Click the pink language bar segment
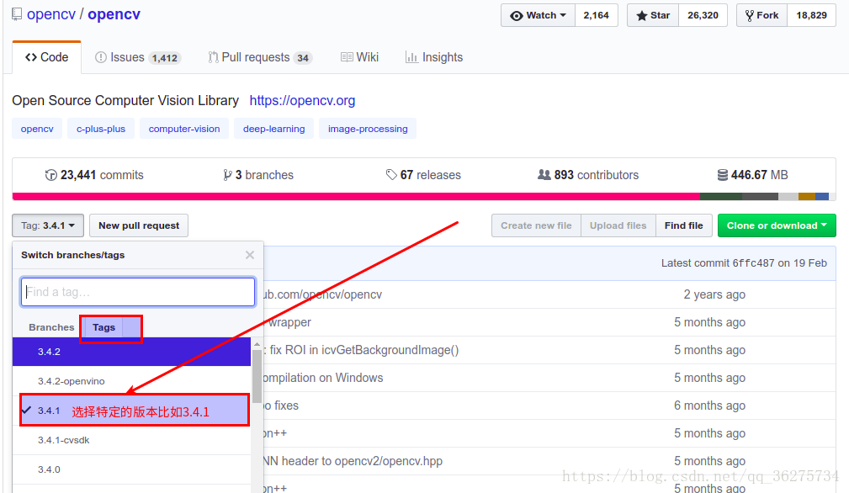 point(356,196)
